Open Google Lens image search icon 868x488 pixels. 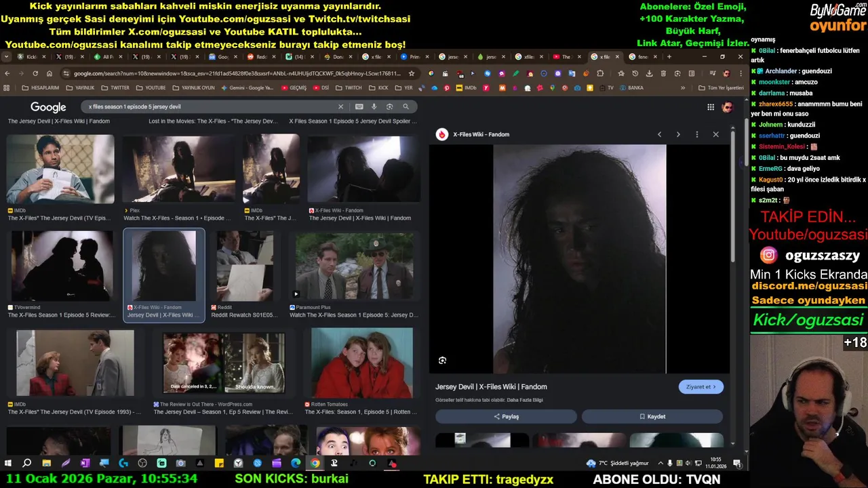click(x=389, y=106)
